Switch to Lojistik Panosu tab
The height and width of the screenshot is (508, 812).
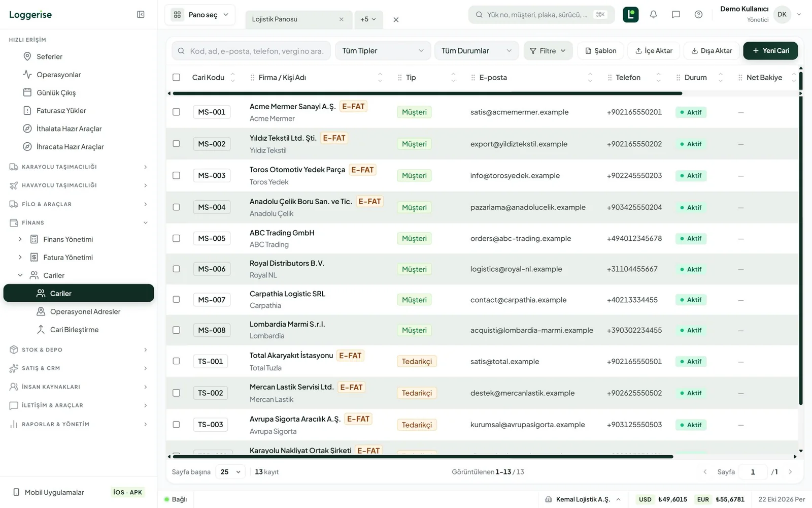coord(298,19)
